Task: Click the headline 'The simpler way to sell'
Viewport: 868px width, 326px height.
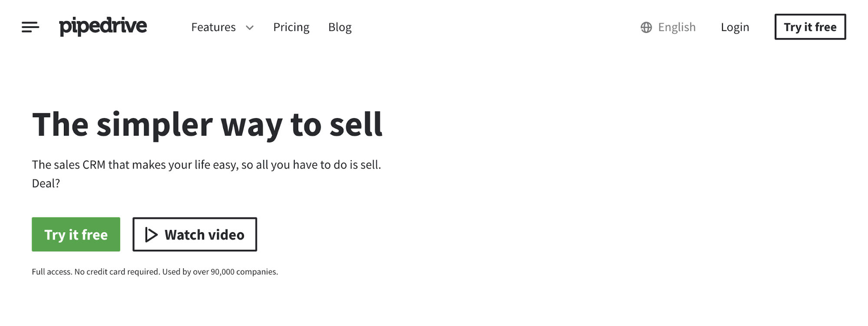Action: [x=207, y=125]
